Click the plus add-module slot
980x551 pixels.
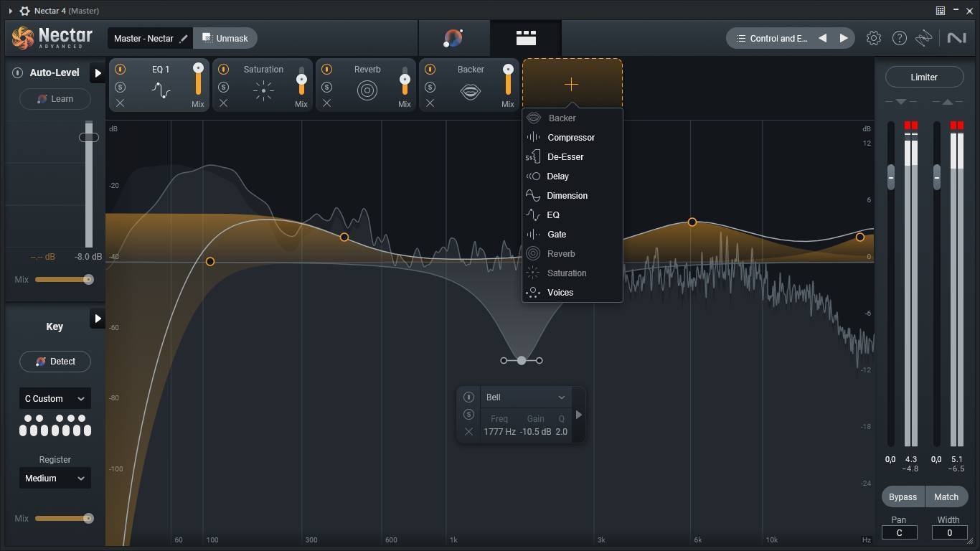point(572,84)
